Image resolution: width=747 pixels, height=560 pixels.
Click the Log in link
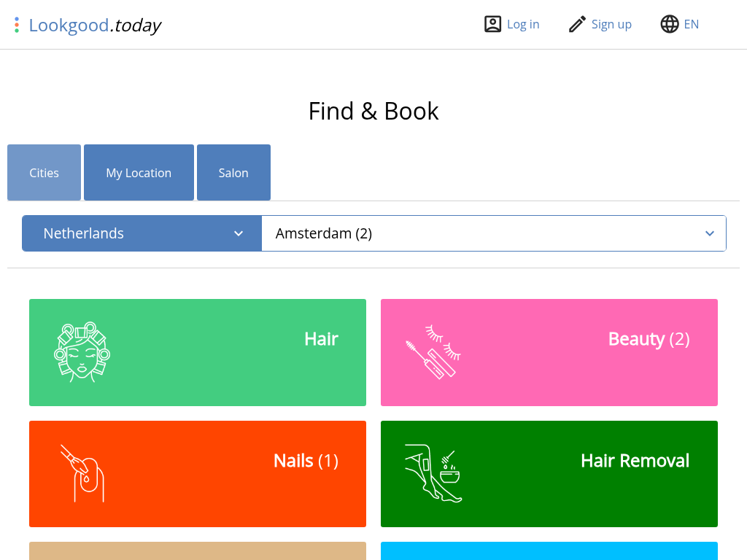click(x=523, y=24)
